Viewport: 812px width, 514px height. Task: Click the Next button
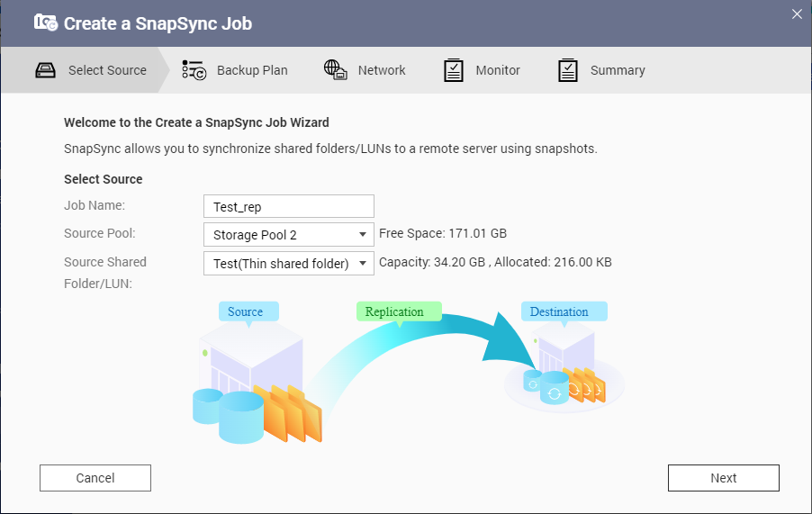tap(724, 478)
